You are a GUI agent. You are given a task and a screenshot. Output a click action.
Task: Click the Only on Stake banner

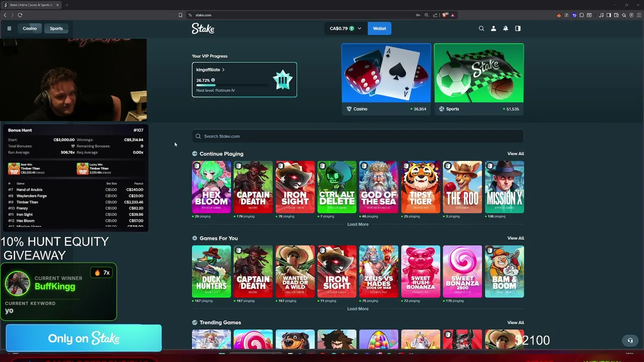pos(84,338)
